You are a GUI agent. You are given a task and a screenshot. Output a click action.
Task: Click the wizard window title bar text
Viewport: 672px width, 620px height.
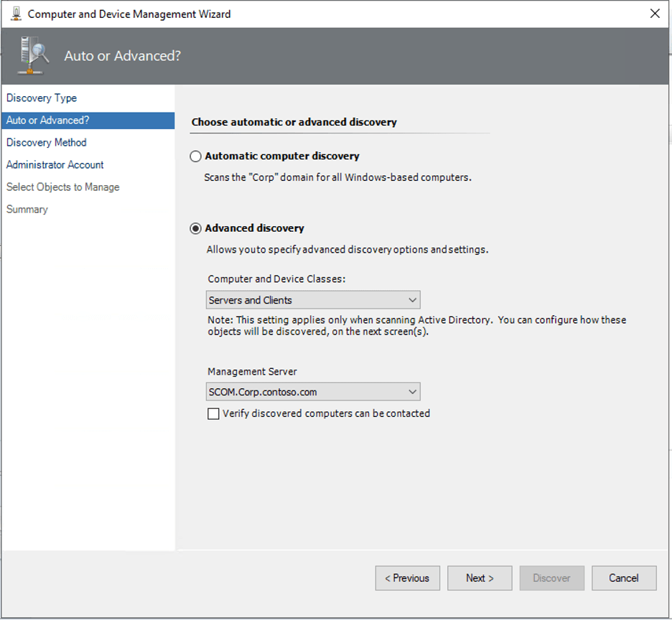click(x=129, y=14)
